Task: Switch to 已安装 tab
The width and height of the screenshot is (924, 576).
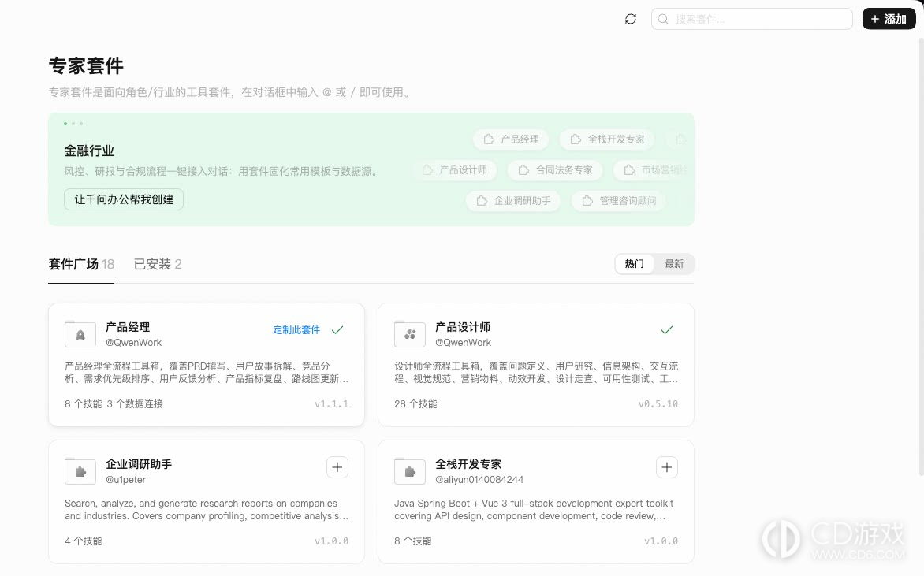Action: (x=158, y=265)
